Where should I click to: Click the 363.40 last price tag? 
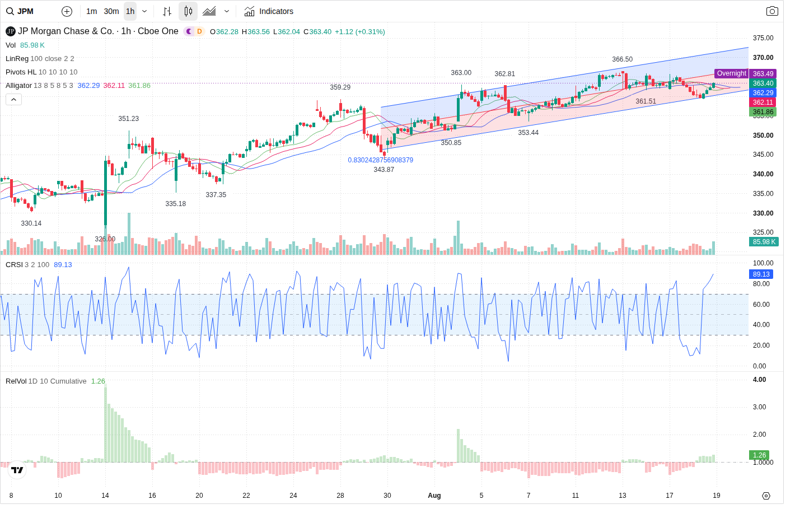763,83
